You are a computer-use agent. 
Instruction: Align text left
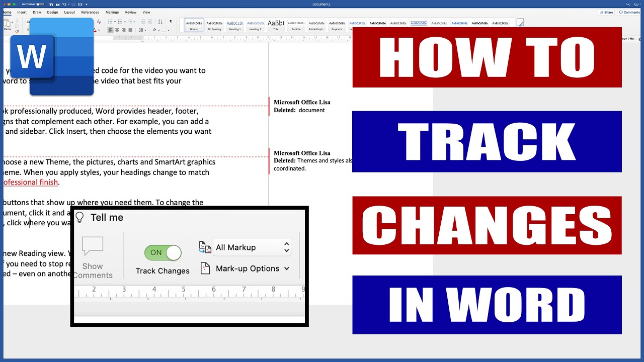coord(110,30)
